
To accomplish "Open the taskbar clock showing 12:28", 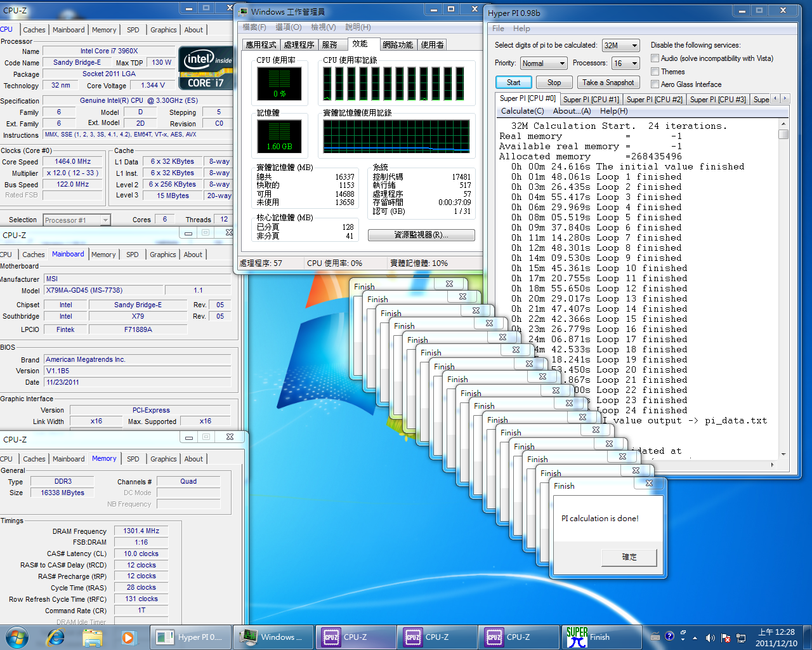I will pyautogui.click(x=776, y=637).
